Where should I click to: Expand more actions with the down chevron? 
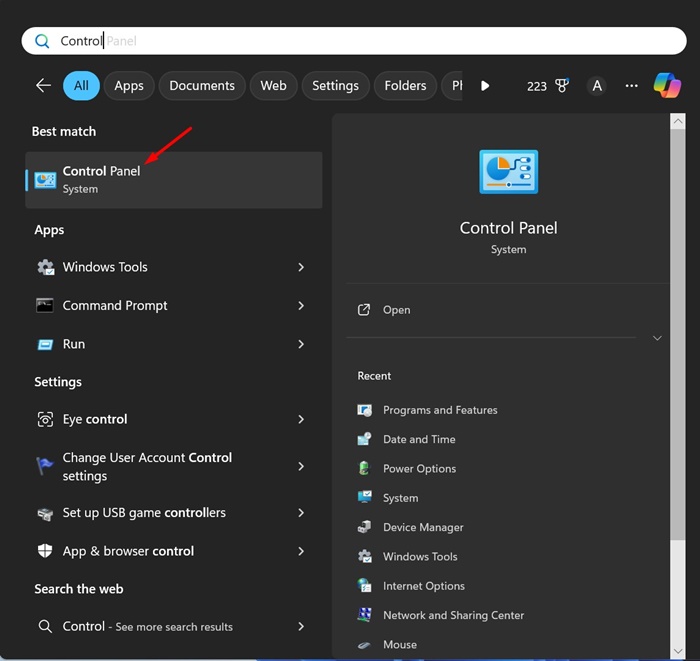tap(657, 338)
